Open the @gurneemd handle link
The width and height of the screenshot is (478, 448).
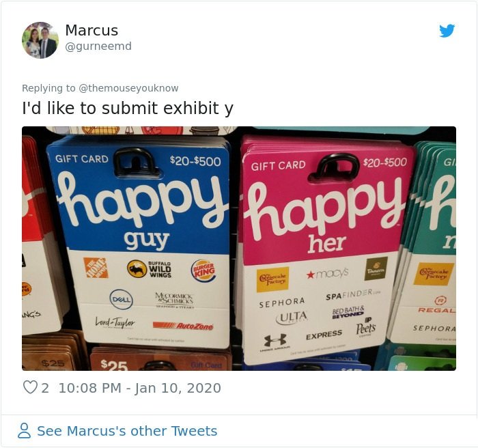tap(98, 46)
